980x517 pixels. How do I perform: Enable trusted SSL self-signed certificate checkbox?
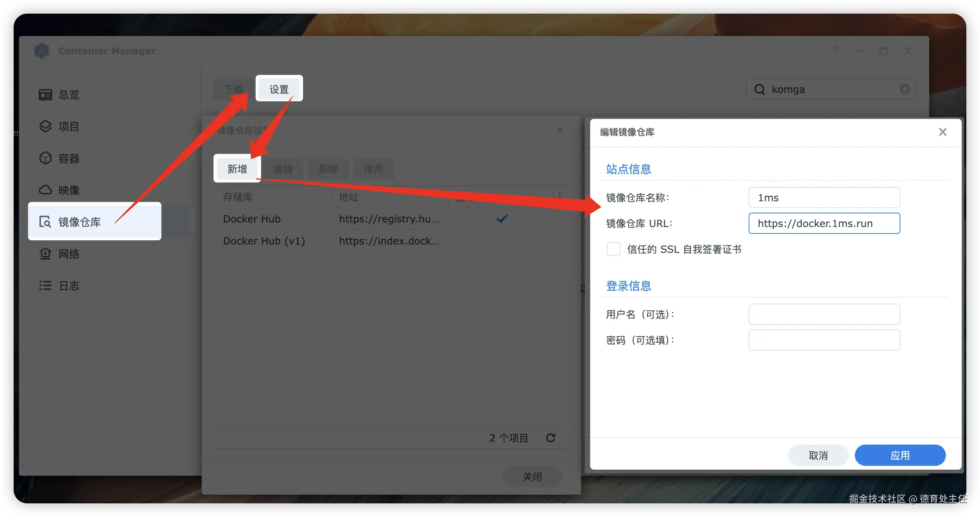click(x=613, y=249)
